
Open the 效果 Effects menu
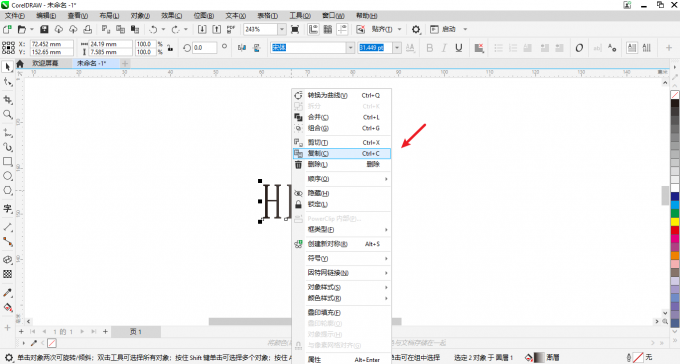click(x=172, y=16)
